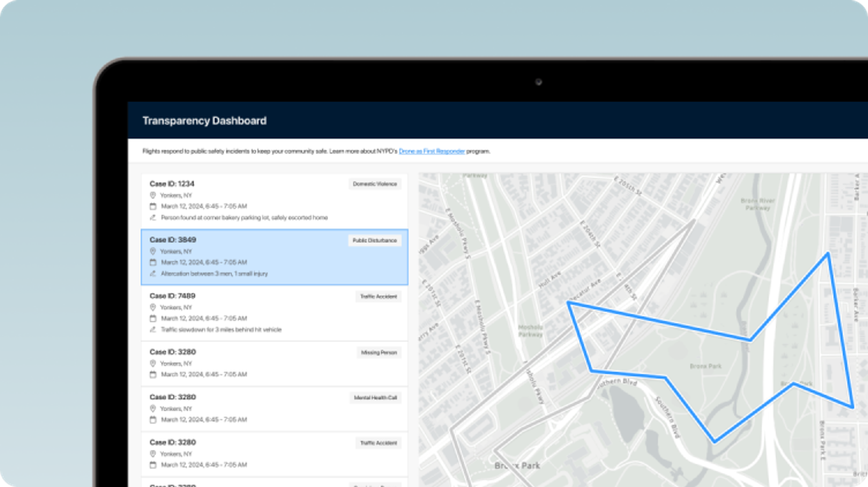868x487 pixels.
Task: Open the Drone as First Responder link
Action: tap(432, 151)
